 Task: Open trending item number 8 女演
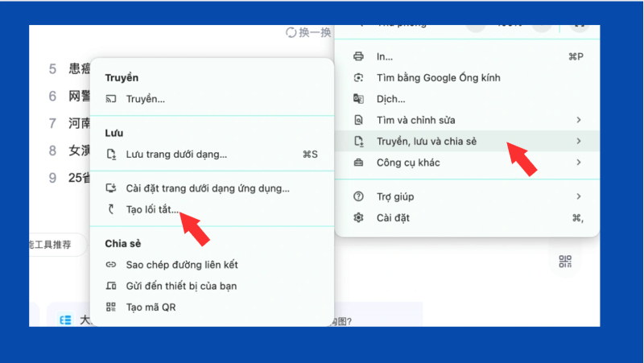pos(78,151)
